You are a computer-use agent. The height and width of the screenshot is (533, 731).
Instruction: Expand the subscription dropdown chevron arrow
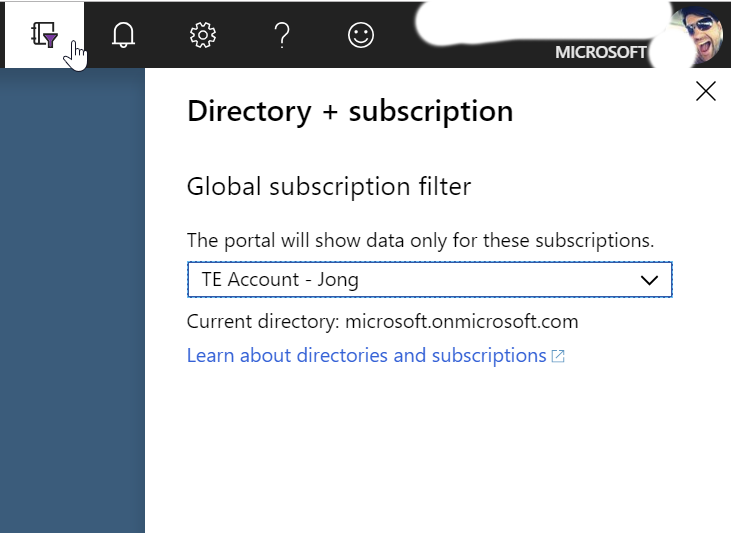(x=650, y=280)
